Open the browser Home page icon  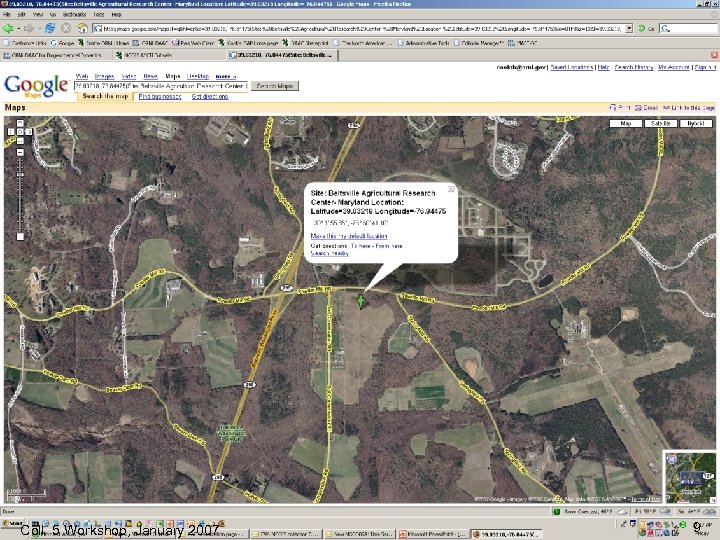point(83,28)
